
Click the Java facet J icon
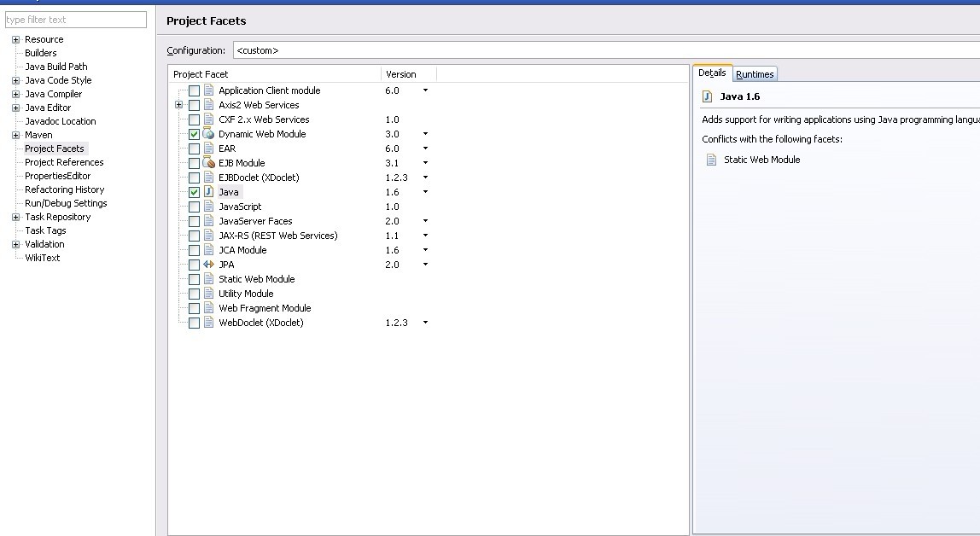pyautogui.click(x=208, y=192)
